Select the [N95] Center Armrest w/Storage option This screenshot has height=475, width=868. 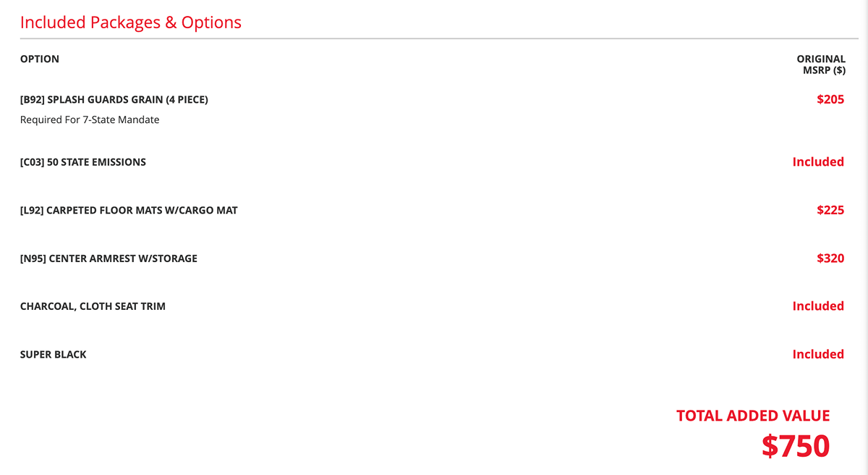click(109, 258)
